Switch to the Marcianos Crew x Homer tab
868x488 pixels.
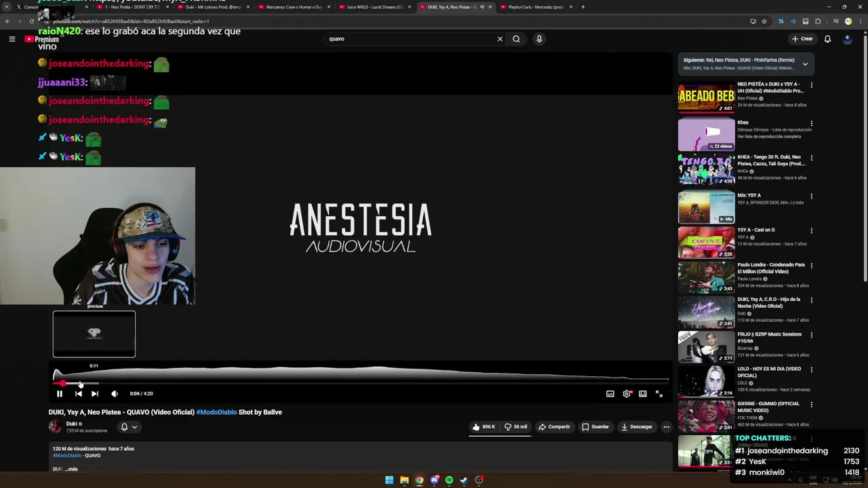[x=292, y=7]
